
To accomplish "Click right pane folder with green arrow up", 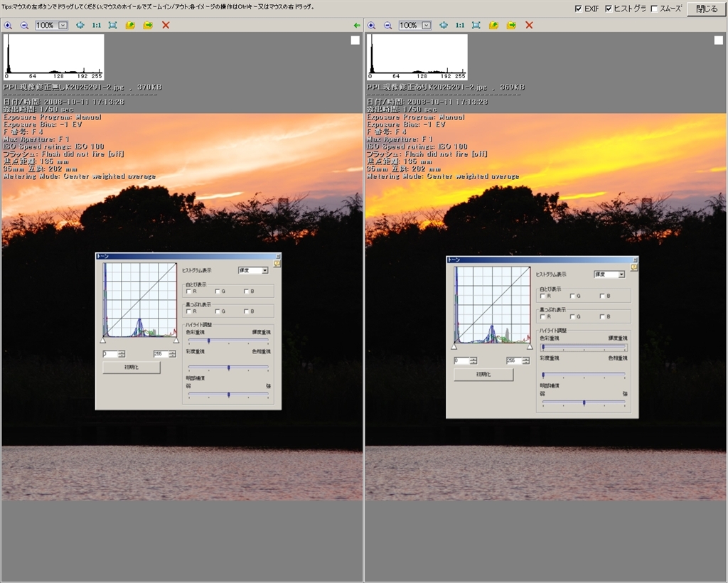I will (494, 26).
